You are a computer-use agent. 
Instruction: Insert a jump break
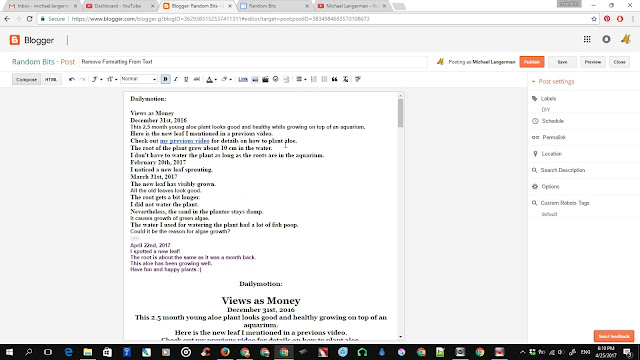[286, 79]
